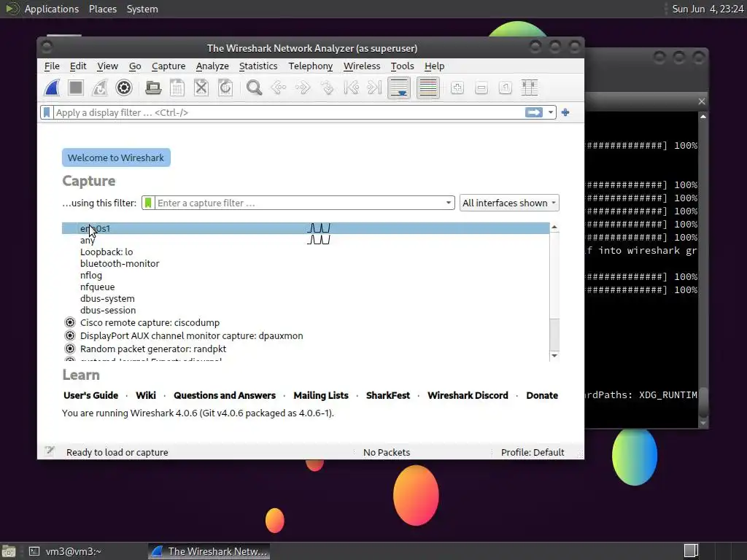Open the Analyze menu

(212, 66)
